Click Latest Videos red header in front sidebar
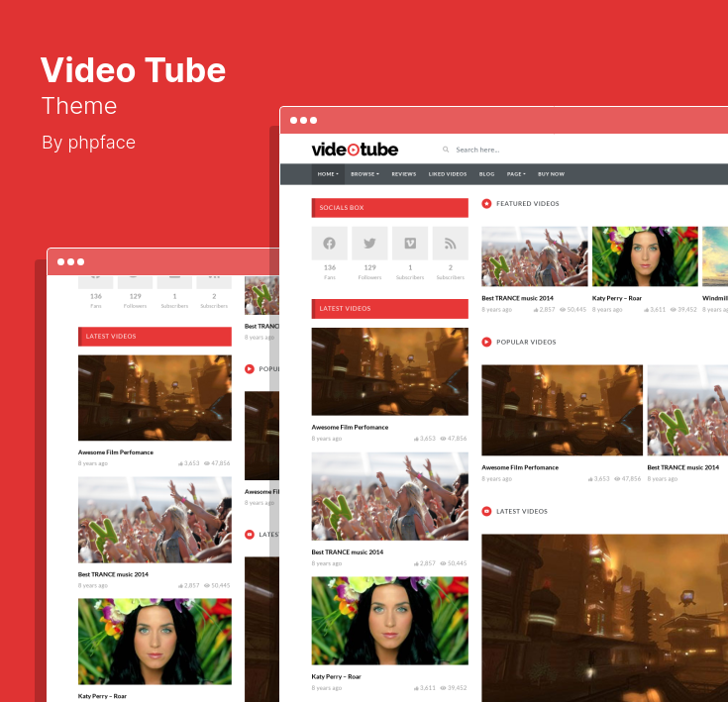The width and height of the screenshot is (728, 702). (390, 309)
